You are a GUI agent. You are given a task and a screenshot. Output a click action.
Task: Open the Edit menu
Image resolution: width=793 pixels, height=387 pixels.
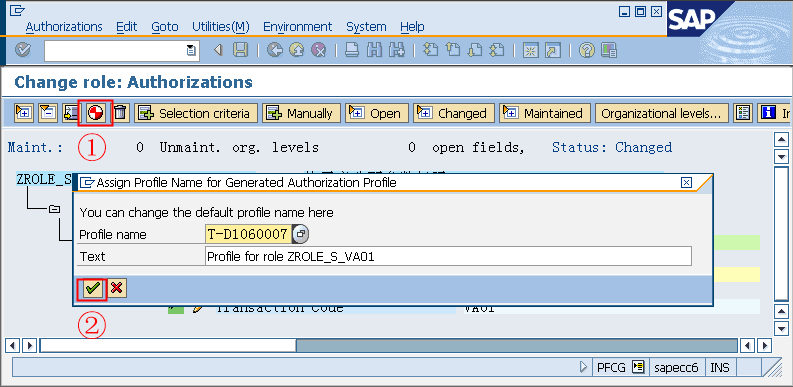point(126,27)
